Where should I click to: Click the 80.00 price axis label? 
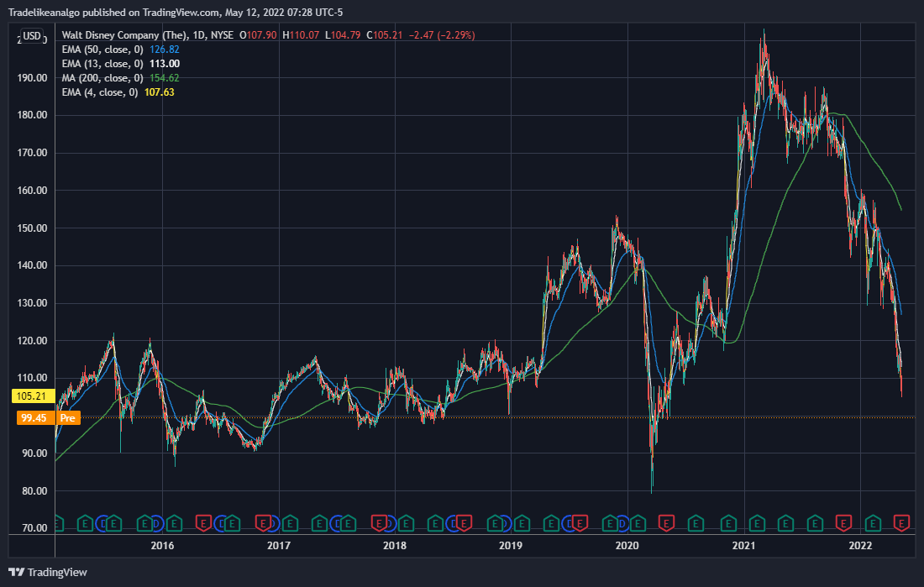pos(34,491)
